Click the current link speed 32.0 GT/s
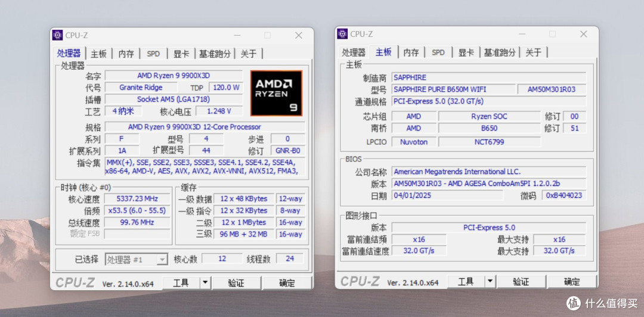This screenshot has width=644, height=317. [419, 250]
